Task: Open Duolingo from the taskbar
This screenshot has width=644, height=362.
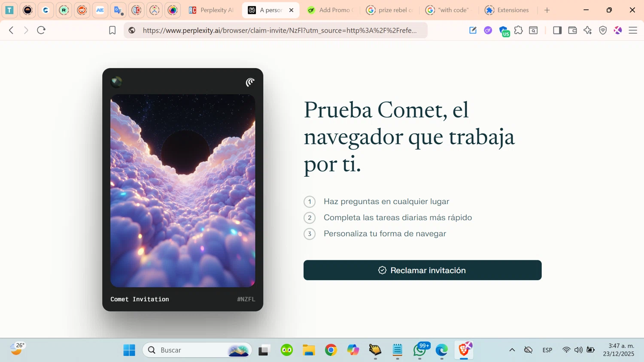Action: pos(287,350)
